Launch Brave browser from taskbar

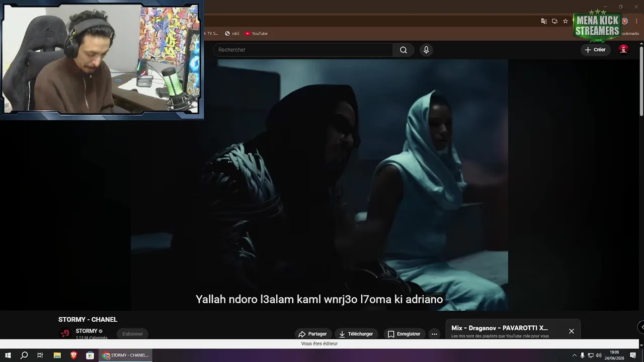[x=74, y=355]
